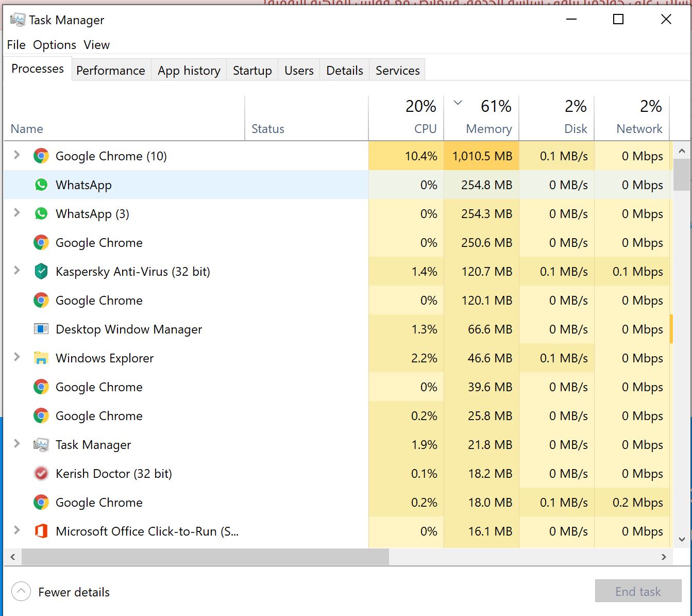692x616 pixels.
Task: Expand Microsoft Office Click-to-Run entry
Action: pos(17,530)
